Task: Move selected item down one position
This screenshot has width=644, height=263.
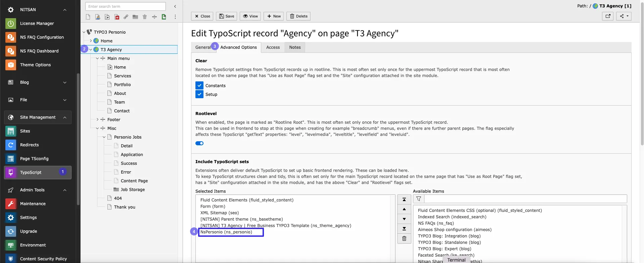Action: coord(404,219)
